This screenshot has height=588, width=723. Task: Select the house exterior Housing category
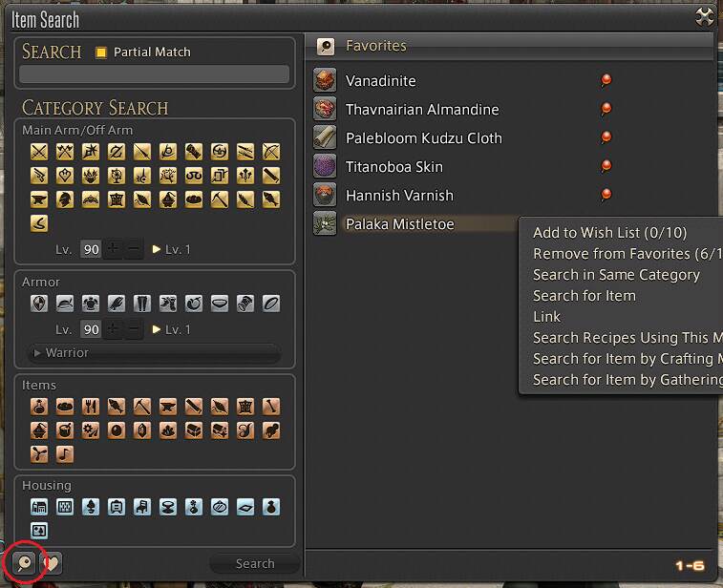(39, 507)
